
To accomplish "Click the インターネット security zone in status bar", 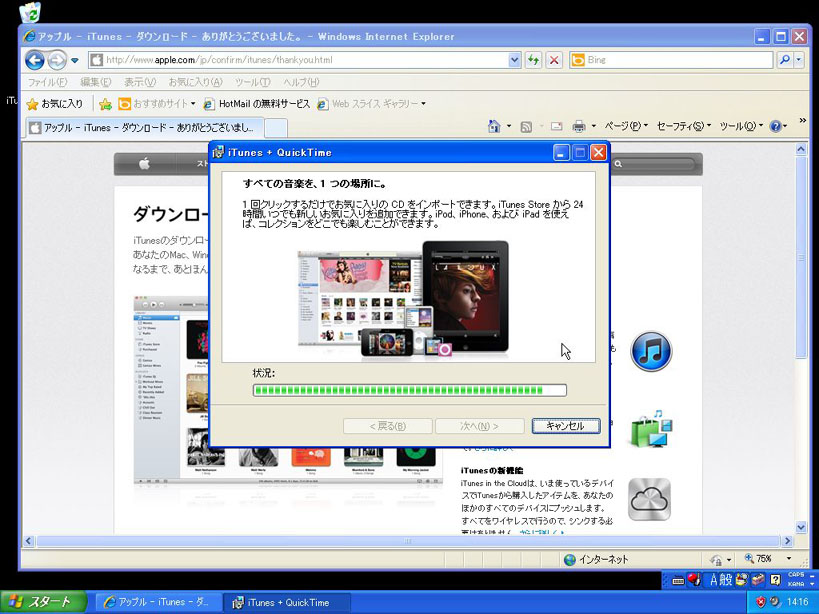I will pyautogui.click(x=596, y=560).
